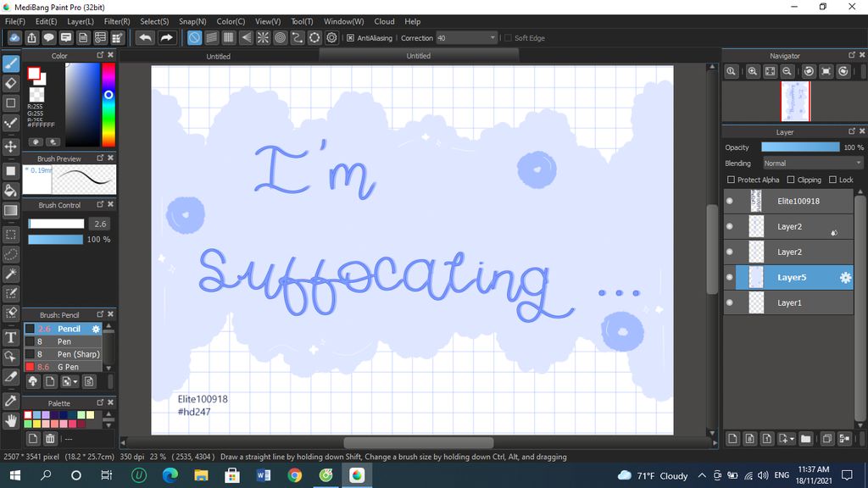Image resolution: width=868 pixels, height=488 pixels.
Task: Check the Protect Alpha option
Action: point(731,180)
